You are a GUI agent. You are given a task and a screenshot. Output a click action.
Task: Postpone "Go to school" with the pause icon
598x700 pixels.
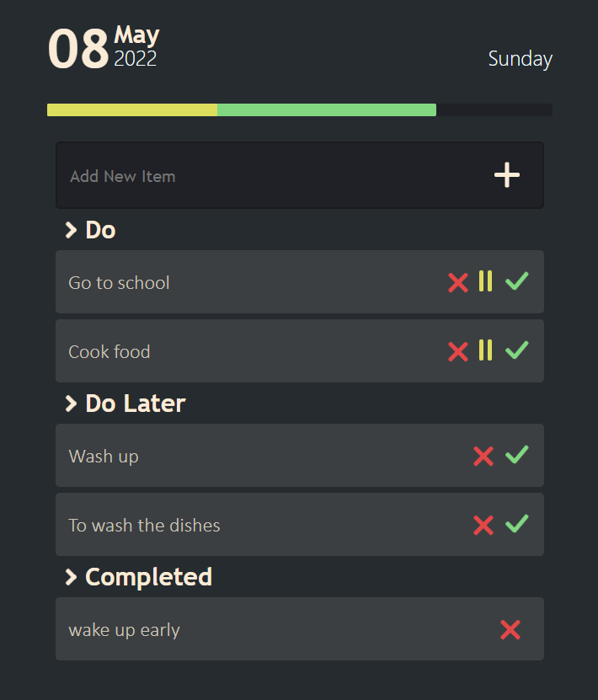pyautogui.click(x=487, y=281)
